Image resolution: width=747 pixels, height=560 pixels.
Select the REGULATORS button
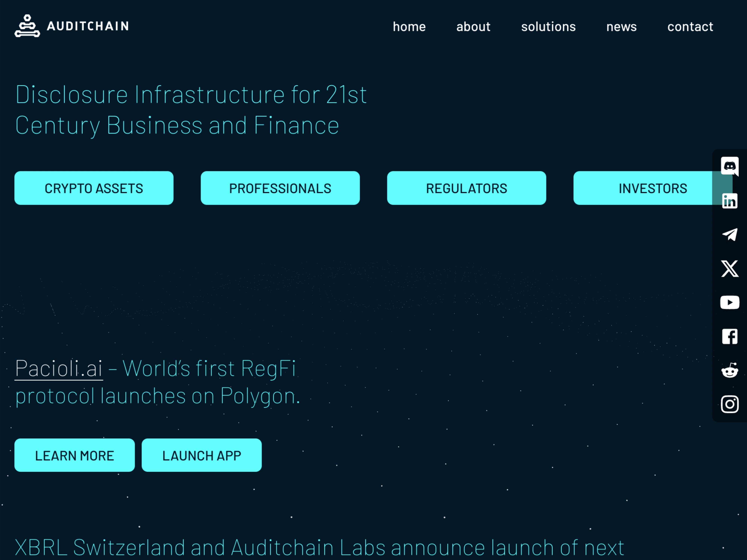coord(466,188)
